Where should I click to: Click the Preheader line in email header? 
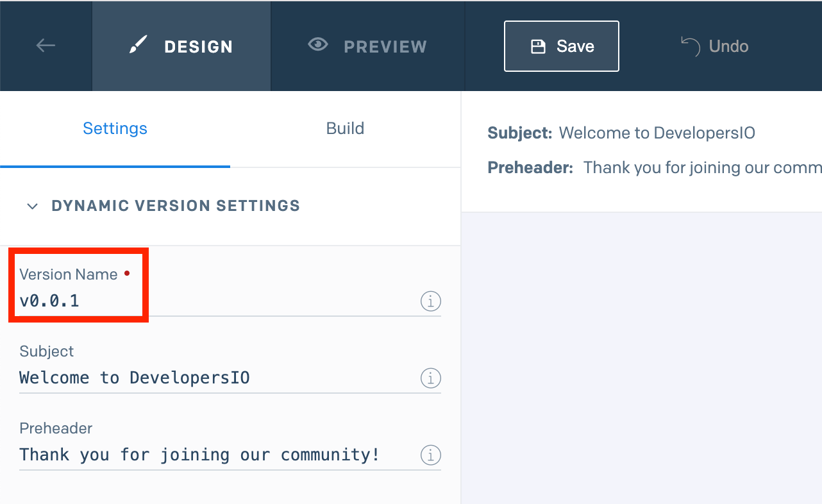(701, 168)
